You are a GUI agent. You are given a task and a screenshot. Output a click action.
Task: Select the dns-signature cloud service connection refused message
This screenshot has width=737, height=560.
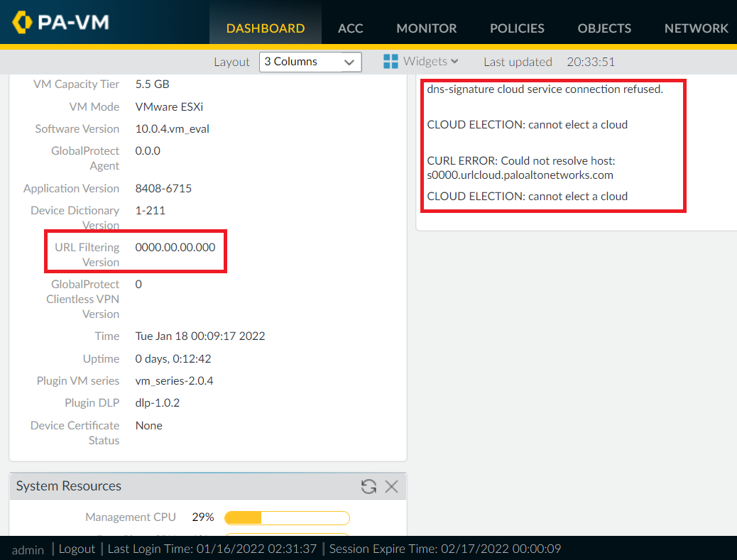pos(545,89)
